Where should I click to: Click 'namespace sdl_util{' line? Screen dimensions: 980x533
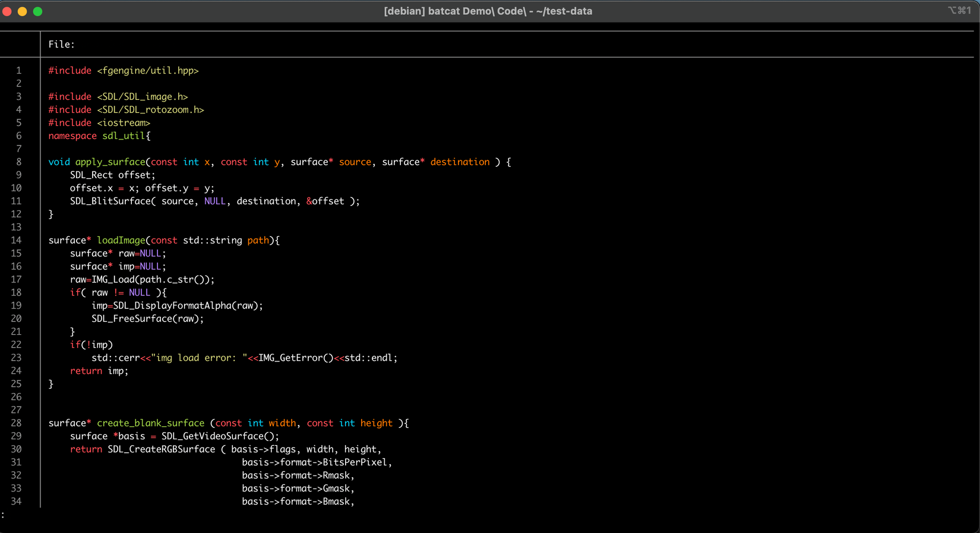coord(100,136)
